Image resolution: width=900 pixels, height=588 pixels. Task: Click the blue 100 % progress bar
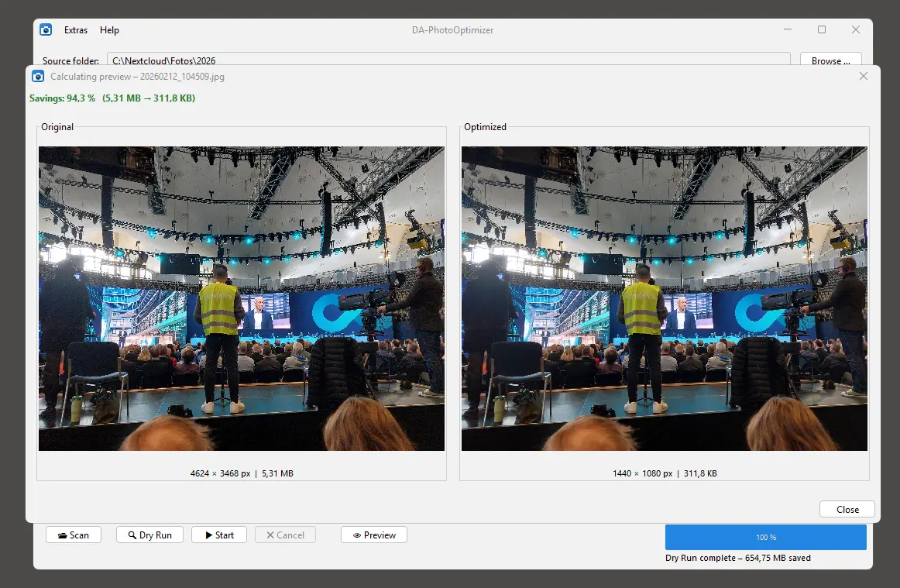(765, 537)
